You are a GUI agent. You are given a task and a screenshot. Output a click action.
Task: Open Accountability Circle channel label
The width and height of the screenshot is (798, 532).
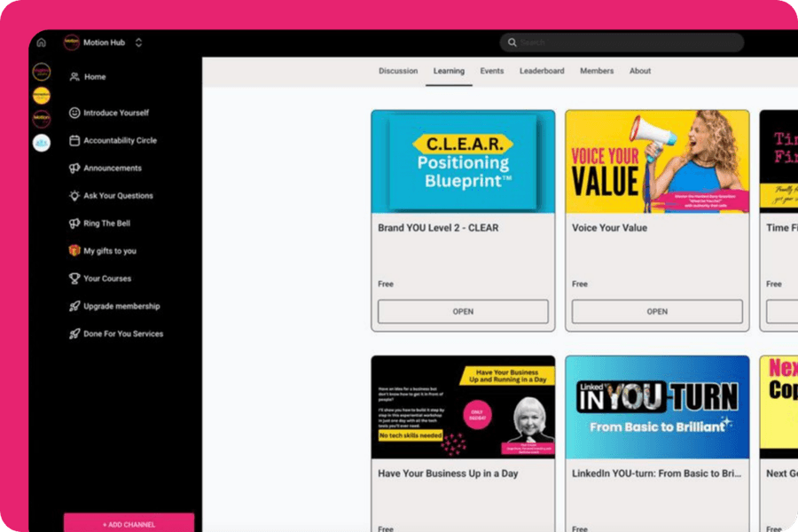[120, 140]
